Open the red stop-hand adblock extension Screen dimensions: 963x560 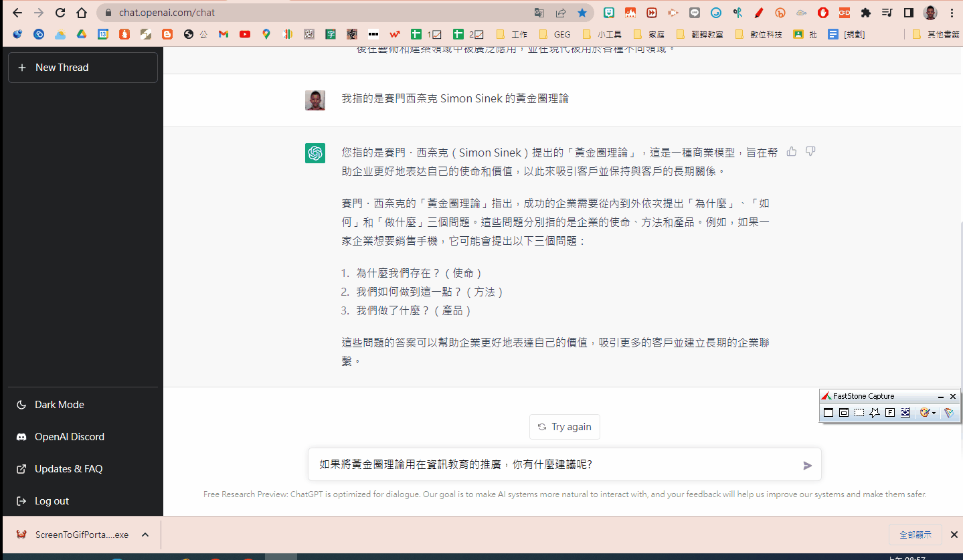click(x=823, y=13)
